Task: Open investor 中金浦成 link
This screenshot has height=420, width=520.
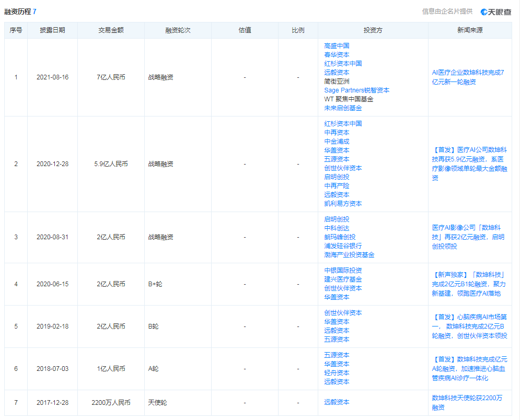Action: (337, 142)
